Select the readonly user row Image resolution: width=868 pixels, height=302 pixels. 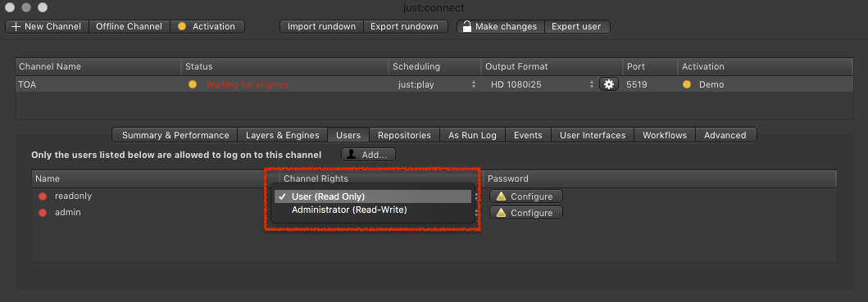[434, 196]
